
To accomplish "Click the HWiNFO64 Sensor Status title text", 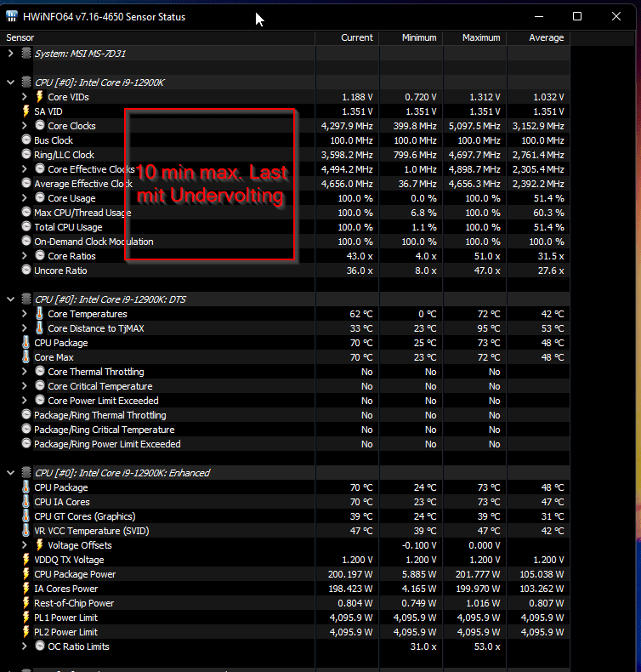I will pos(104,17).
